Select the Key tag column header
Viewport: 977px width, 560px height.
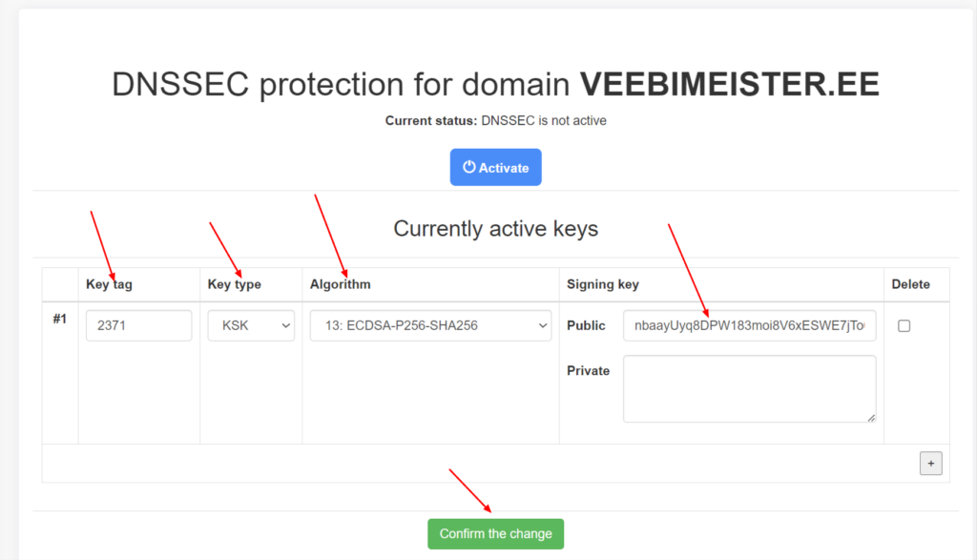coord(109,284)
